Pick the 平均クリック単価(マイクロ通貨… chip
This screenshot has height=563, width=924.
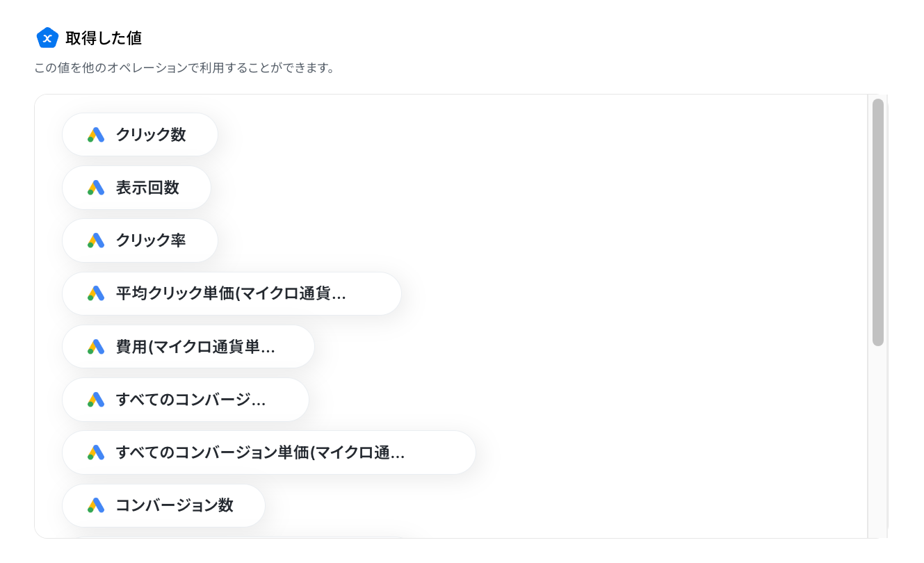point(232,293)
